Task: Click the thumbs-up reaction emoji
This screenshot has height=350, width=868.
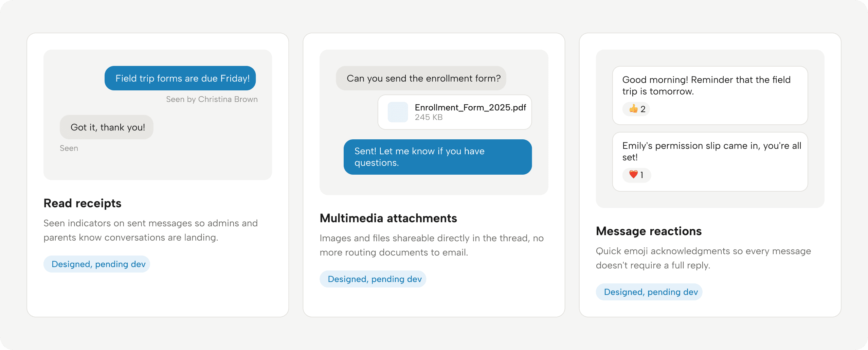Action: click(633, 109)
